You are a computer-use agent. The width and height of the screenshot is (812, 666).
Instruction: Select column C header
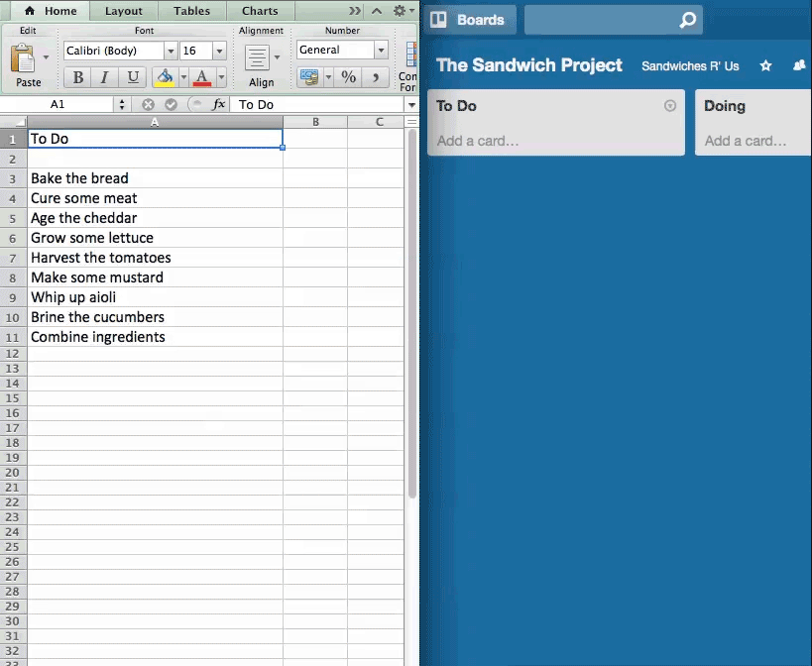click(x=379, y=122)
